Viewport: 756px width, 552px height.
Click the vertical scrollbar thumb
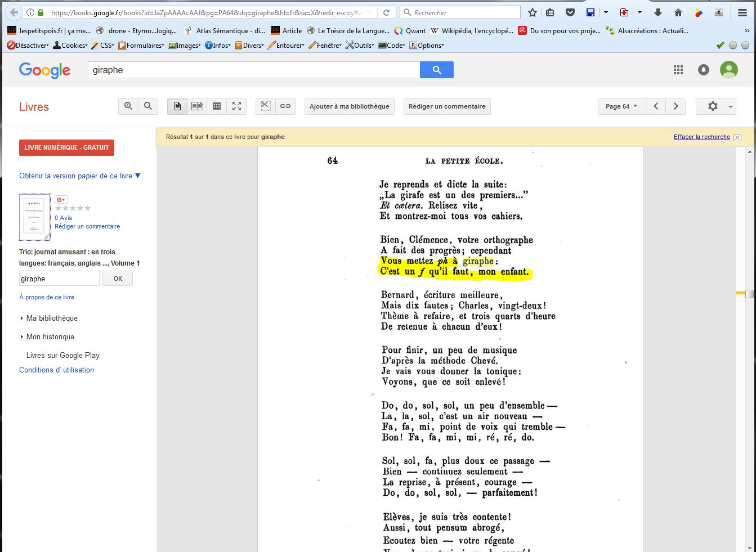(x=749, y=293)
